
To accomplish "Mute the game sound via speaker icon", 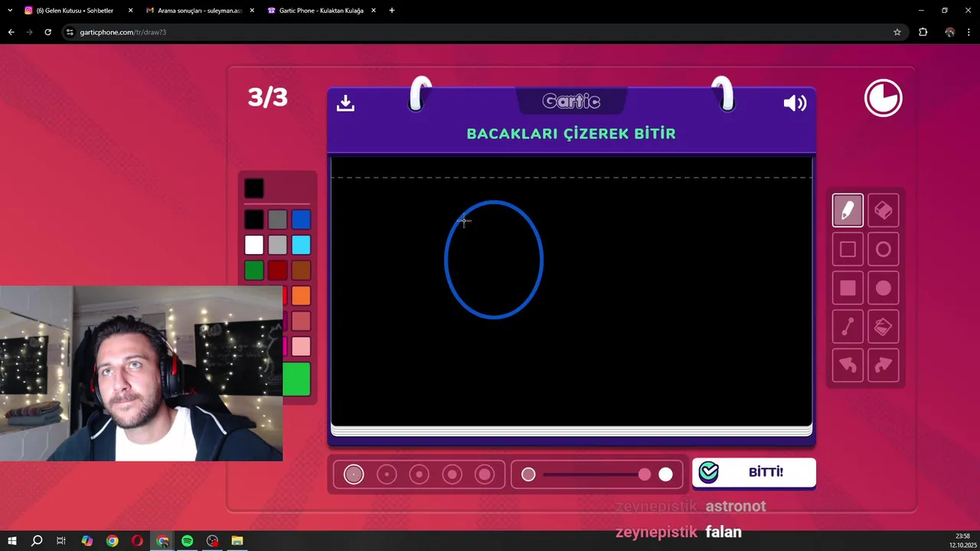I will pyautogui.click(x=795, y=103).
